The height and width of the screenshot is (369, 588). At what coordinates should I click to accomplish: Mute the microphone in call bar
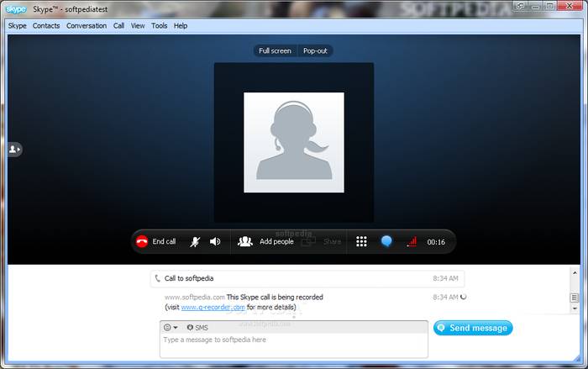click(x=194, y=241)
